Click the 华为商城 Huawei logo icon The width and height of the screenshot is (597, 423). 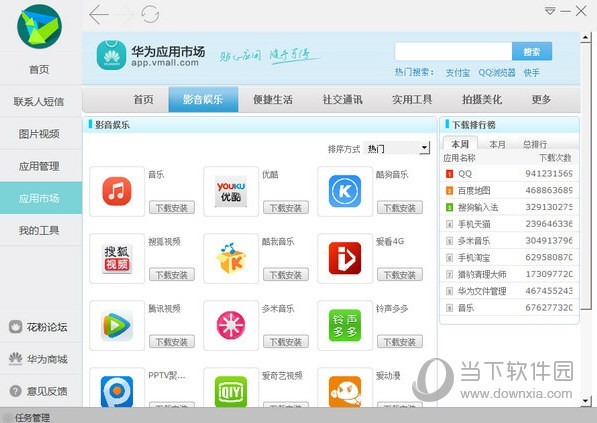[16, 359]
